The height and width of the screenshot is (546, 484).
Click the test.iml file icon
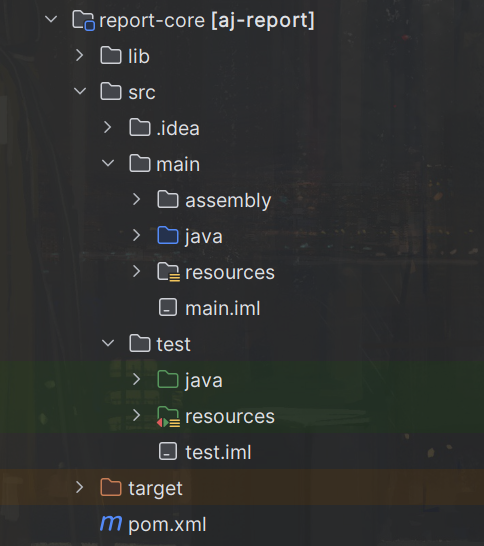tap(168, 451)
